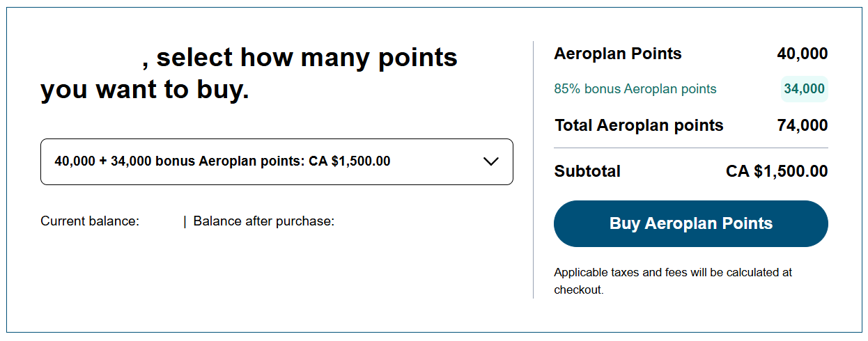
Task: Click the horizontal divider above Subtotal
Action: (x=690, y=148)
